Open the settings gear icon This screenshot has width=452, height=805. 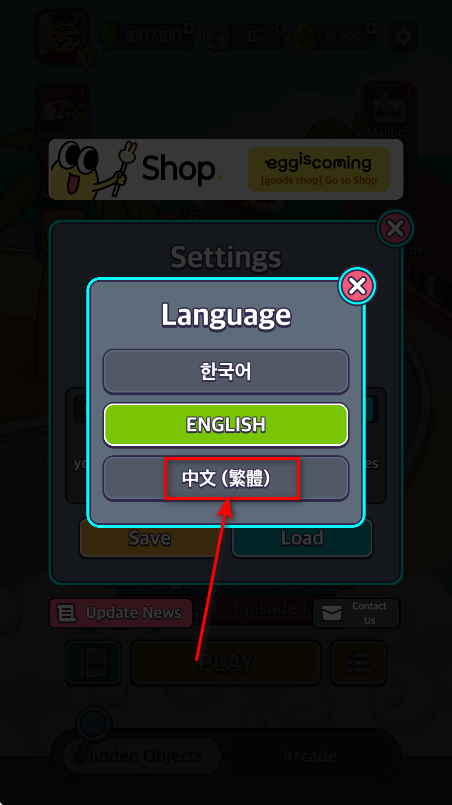click(403, 36)
